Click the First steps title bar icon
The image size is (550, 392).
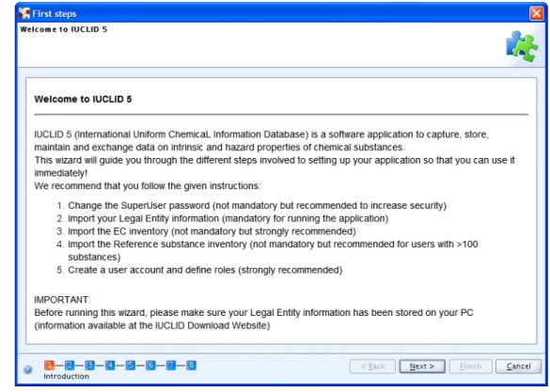(24, 13)
